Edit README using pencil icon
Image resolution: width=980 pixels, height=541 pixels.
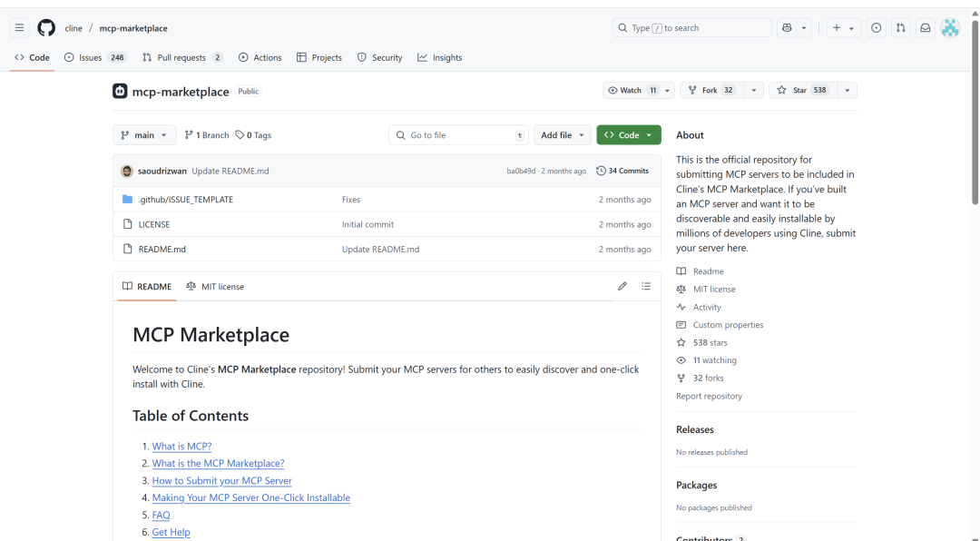(x=622, y=286)
